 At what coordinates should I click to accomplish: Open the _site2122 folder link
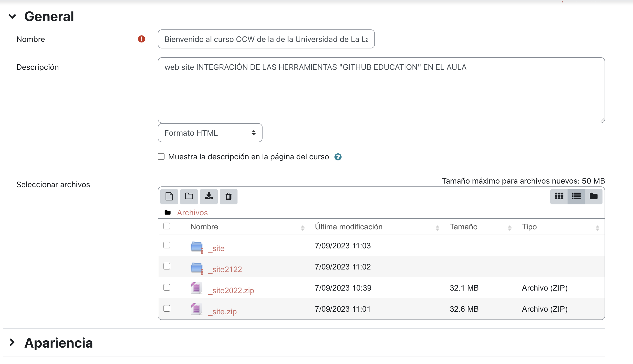(x=225, y=269)
